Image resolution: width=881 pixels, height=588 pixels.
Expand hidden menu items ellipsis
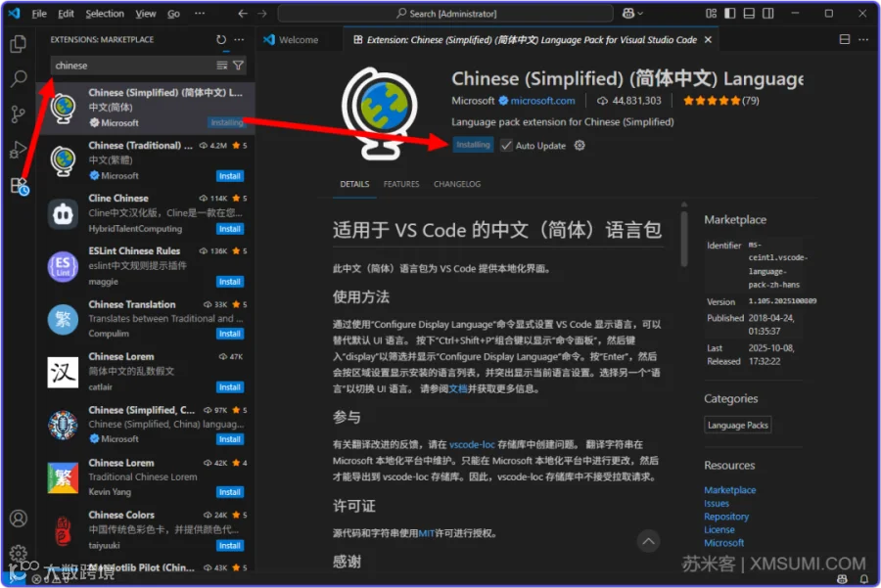(200, 14)
